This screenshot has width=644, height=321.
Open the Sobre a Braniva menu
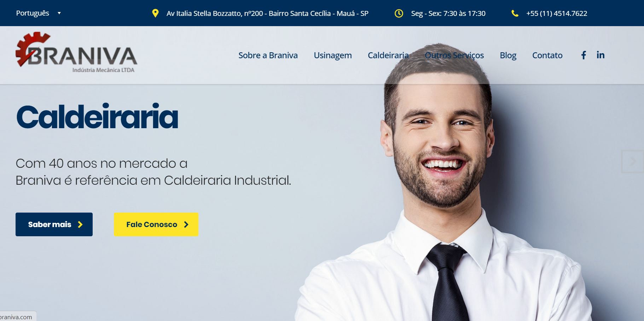pos(268,55)
